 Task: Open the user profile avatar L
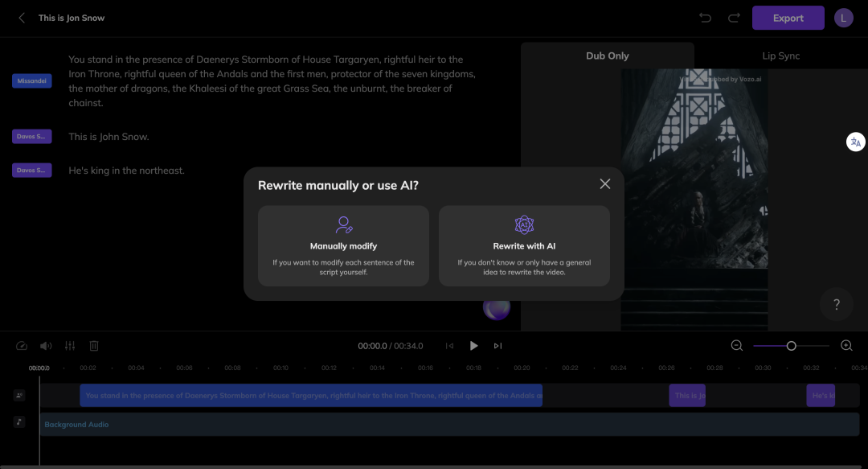[843, 18]
